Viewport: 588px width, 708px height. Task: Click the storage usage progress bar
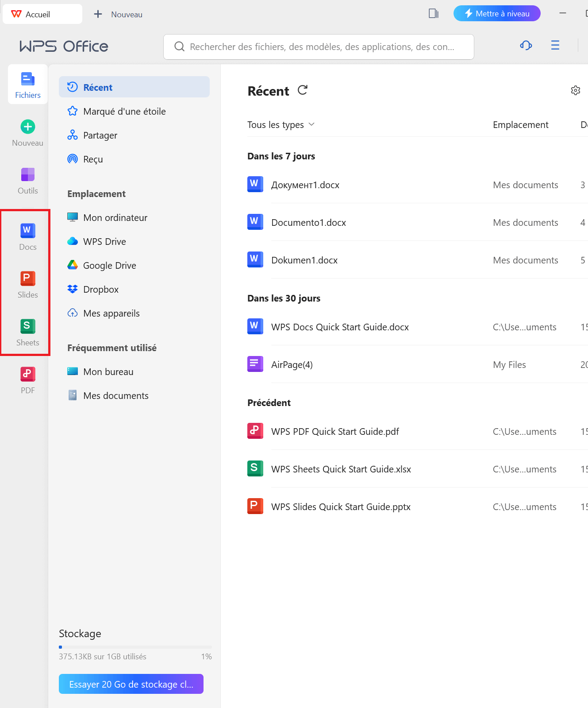[135, 647]
